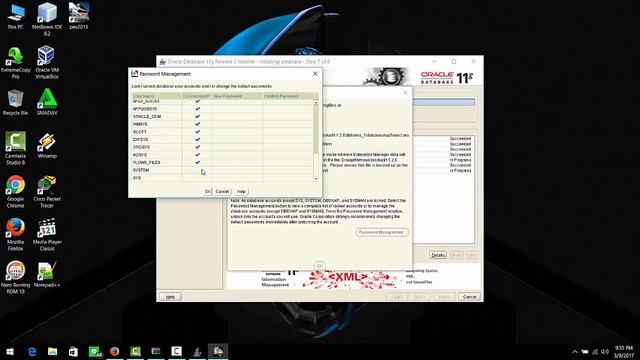Toggle MDSYS lock account checkbox
Viewport: 640px width, 360px height.
coord(197,155)
